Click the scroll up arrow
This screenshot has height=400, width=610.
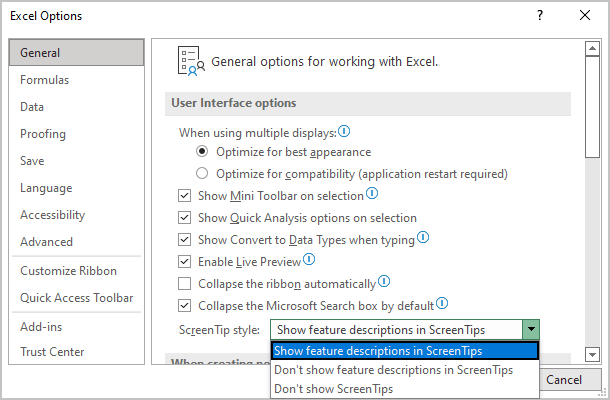[x=592, y=48]
